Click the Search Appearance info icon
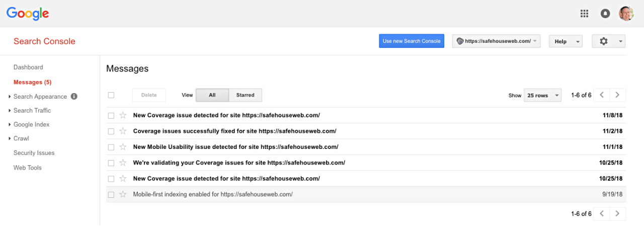 tap(74, 96)
